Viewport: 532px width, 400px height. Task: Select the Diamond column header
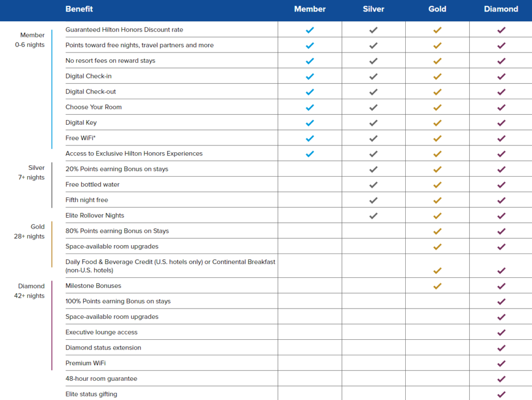click(x=501, y=9)
